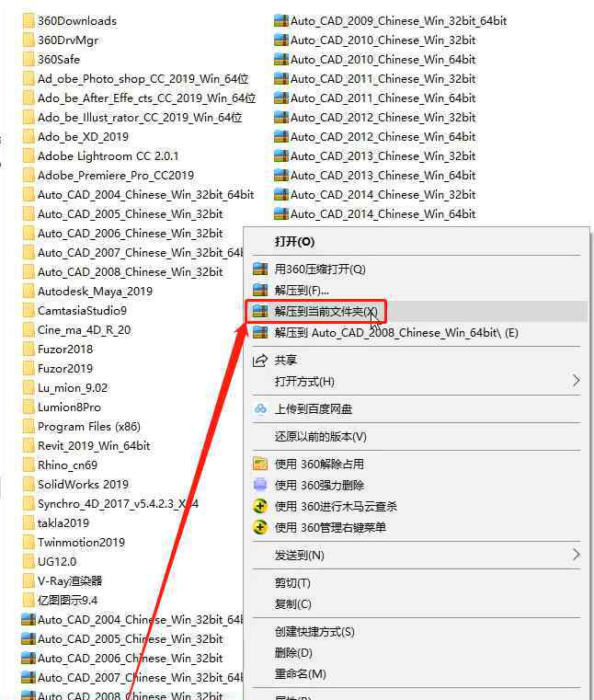Select the Adobe Lightroom CC 2.0.1 folder name
Viewport: 594px width, 700px height.
pyautogui.click(x=108, y=155)
